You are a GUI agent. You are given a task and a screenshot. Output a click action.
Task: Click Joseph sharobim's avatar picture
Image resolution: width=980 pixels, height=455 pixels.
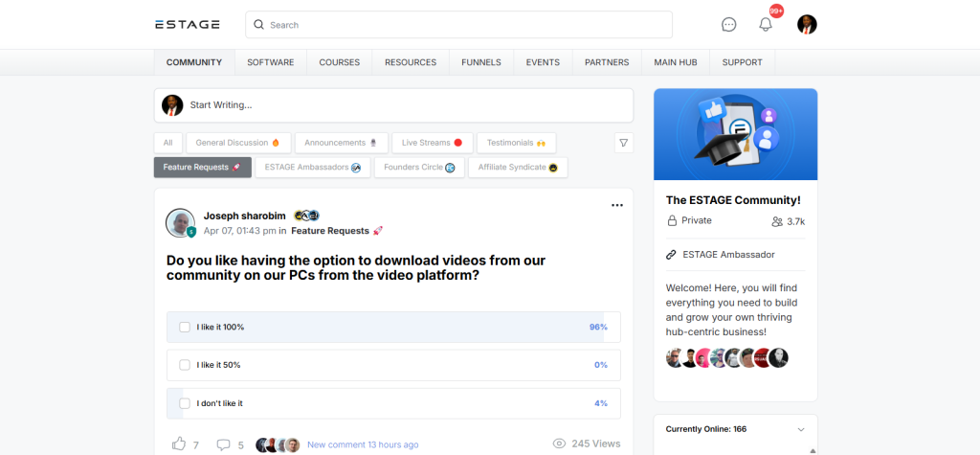[x=180, y=223]
